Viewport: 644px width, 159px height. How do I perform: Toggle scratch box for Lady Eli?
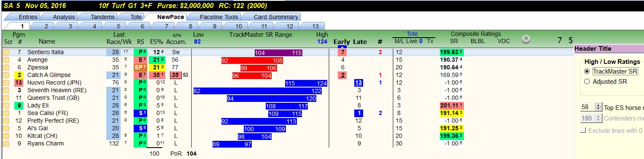[6, 105]
